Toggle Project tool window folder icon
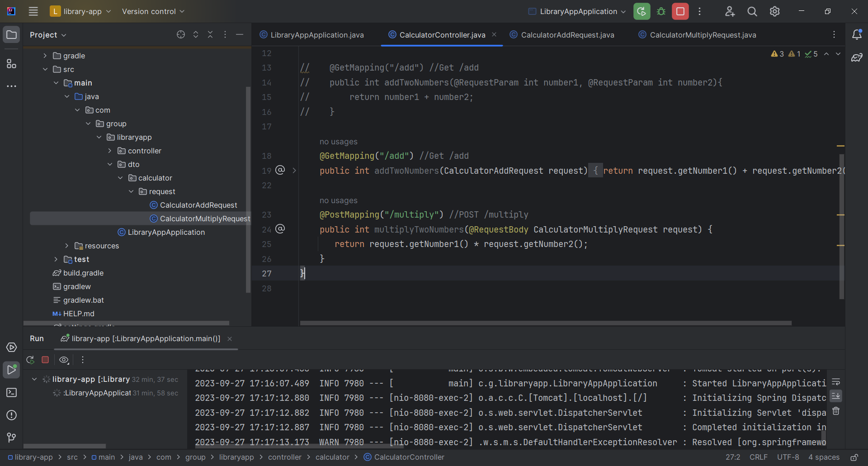Viewport: 868px width, 466px height. (12, 35)
